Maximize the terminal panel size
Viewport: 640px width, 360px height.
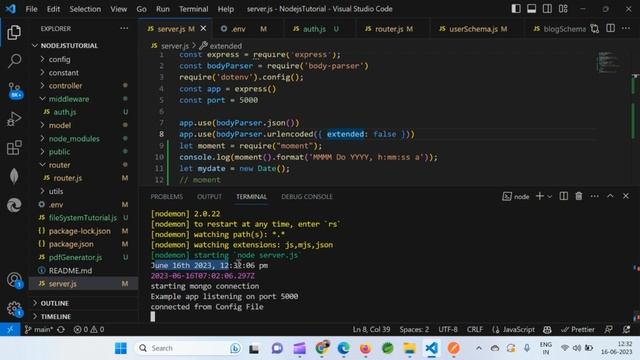click(x=610, y=196)
